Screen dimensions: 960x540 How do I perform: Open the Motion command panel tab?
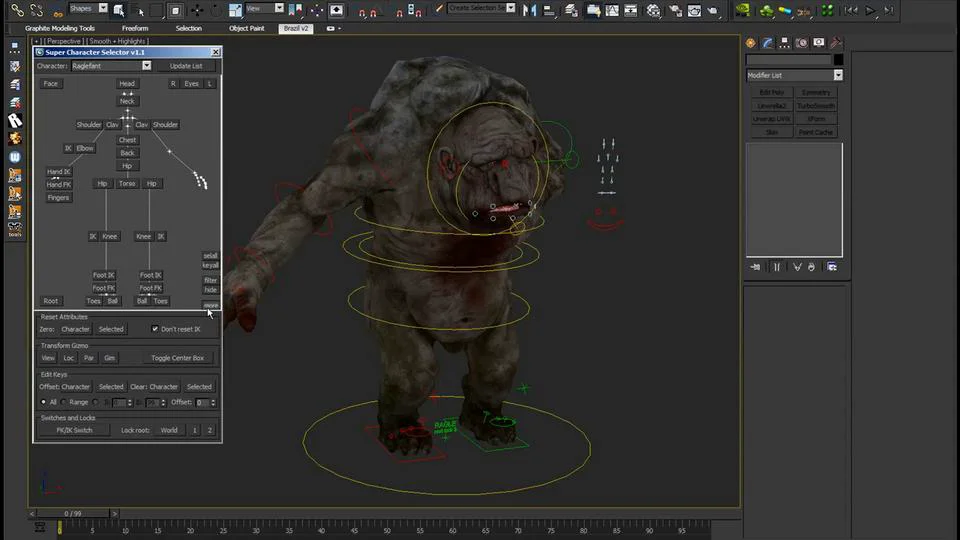point(801,43)
